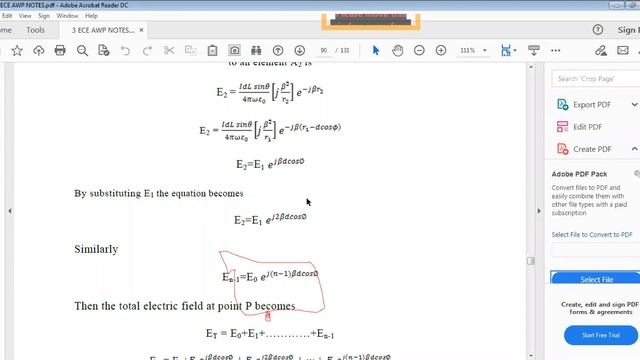Open advanced search binoculars icon
This screenshot has width=640, height=360.
(x=256, y=50)
